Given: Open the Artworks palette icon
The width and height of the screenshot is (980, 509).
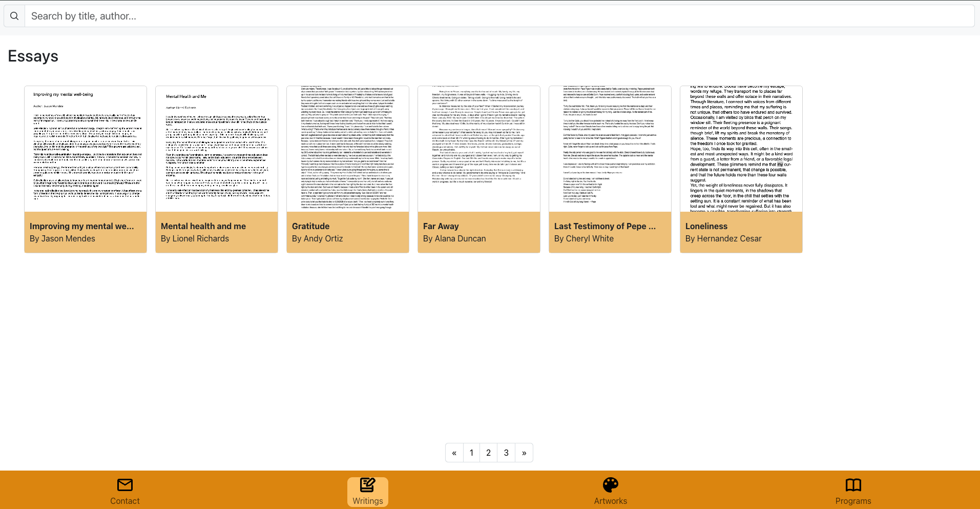Looking at the screenshot, I should pos(610,484).
